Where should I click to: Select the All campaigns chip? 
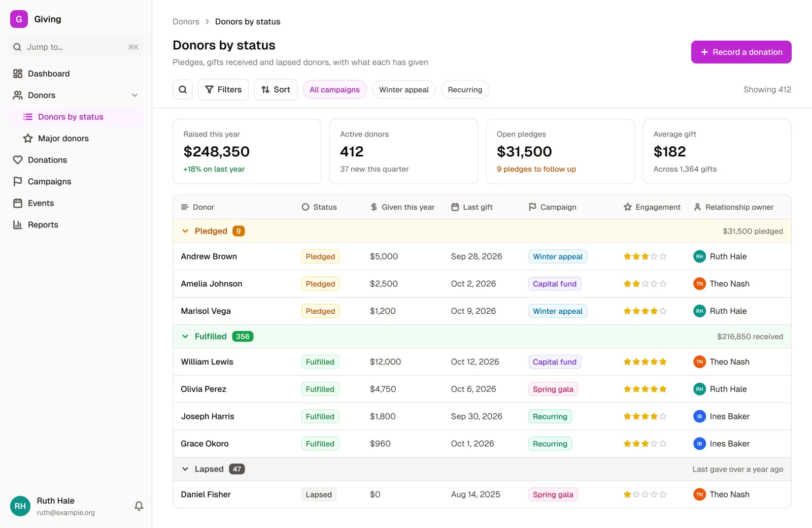point(334,90)
